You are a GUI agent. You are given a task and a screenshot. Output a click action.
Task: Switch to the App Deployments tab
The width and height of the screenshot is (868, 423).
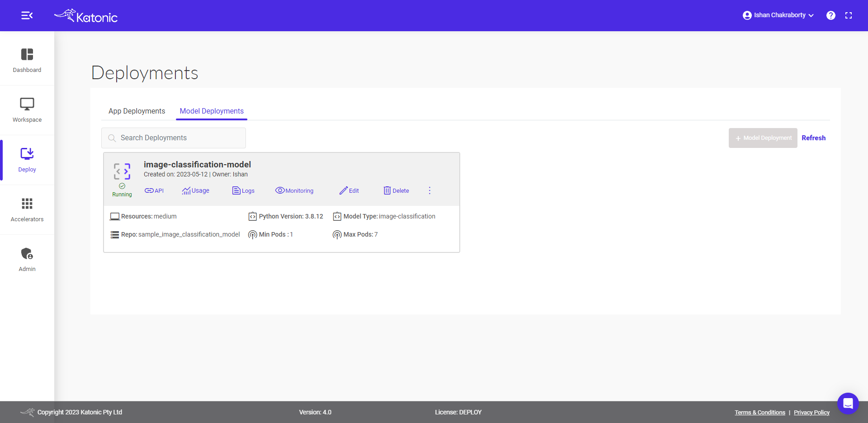[137, 111]
